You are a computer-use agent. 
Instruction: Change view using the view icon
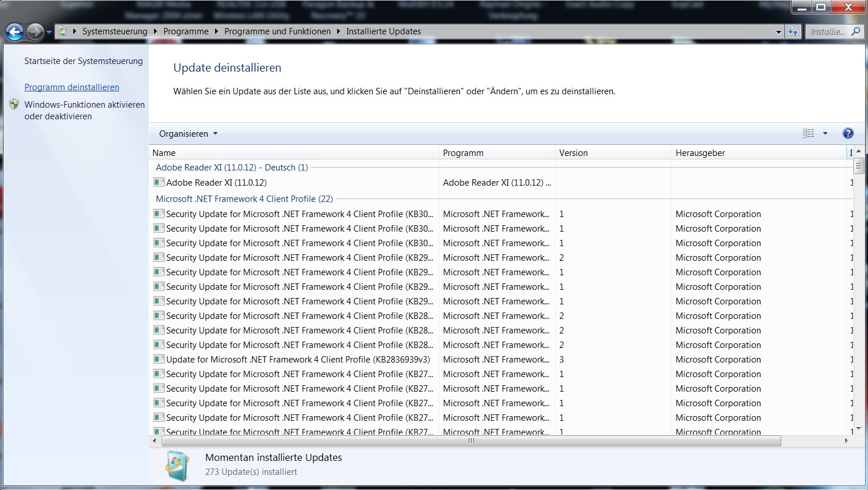(808, 133)
